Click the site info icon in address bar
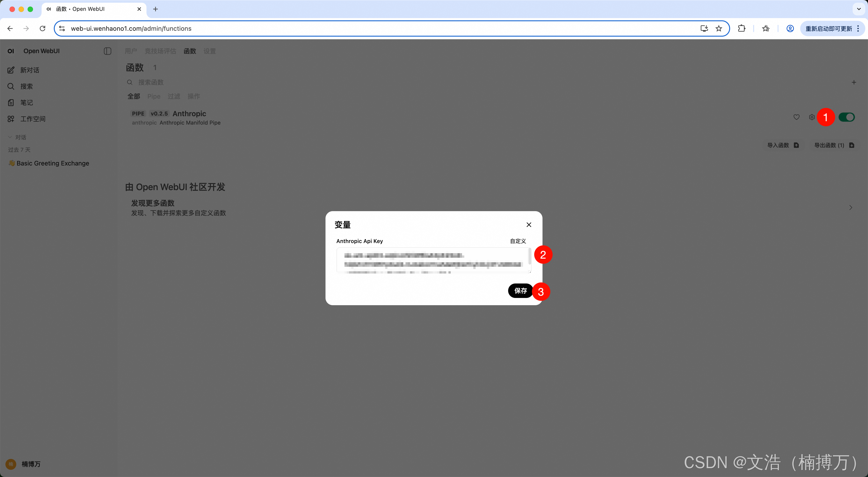868x477 pixels. coord(62,29)
